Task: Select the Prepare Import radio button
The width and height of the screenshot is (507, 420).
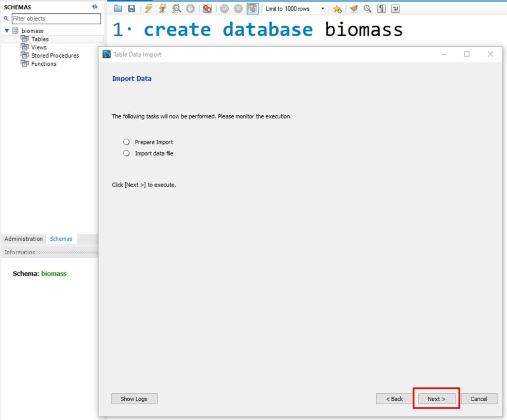Action: 126,142
